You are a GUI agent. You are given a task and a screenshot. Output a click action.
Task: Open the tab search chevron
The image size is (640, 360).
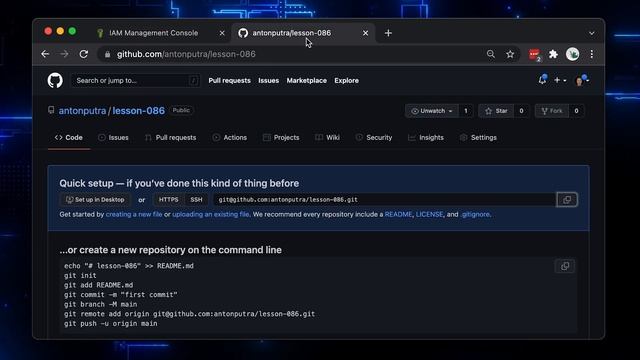point(591,33)
